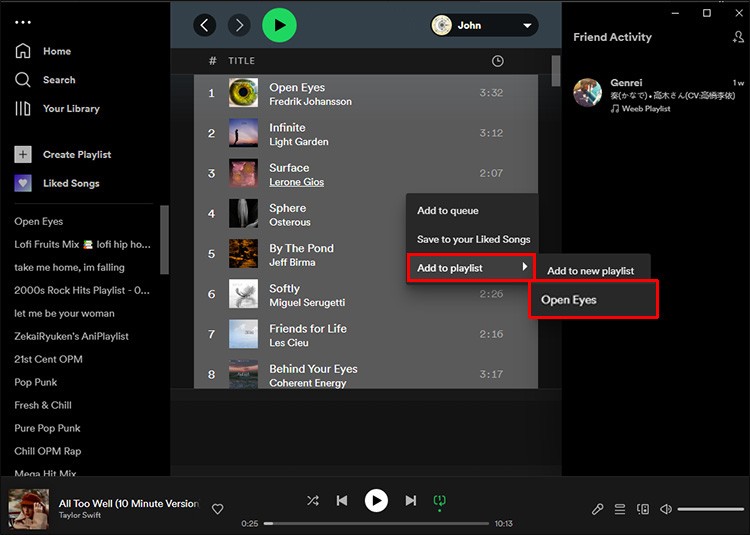Click the Taylor Swift artist name
The width and height of the screenshot is (750, 535).
[x=80, y=515]
